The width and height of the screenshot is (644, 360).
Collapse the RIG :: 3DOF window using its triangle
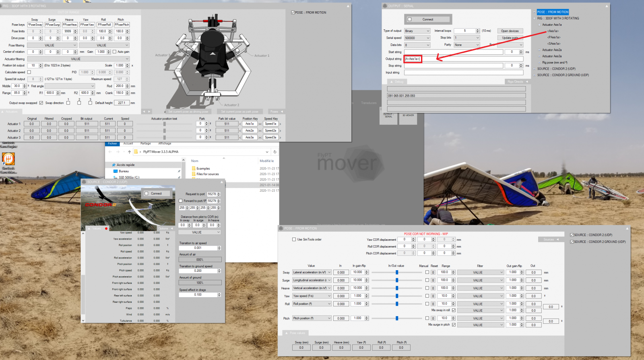(x=348, y=6)
